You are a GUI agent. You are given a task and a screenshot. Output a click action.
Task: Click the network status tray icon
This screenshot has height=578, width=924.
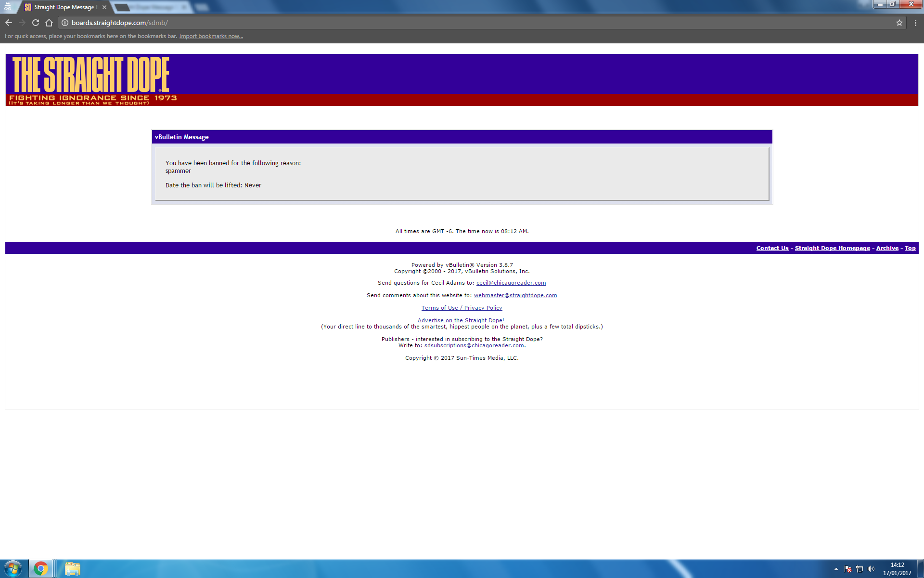click(x=860, y=568)
